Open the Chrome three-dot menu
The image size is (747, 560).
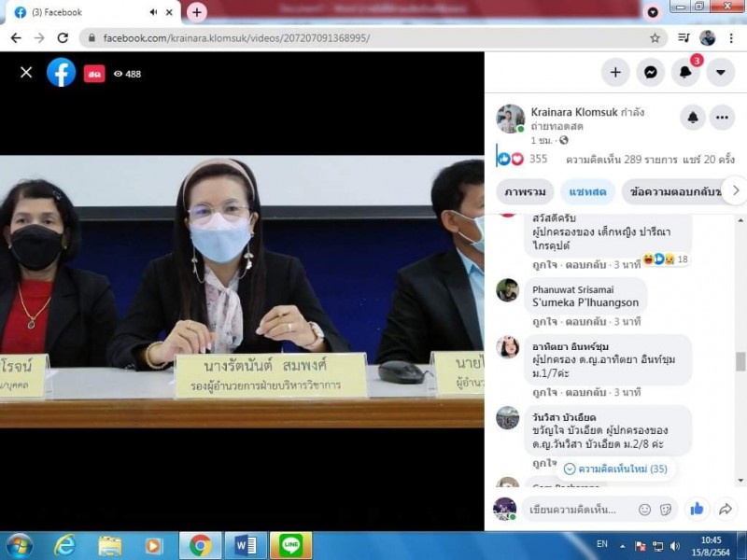[x=731, y=38]
